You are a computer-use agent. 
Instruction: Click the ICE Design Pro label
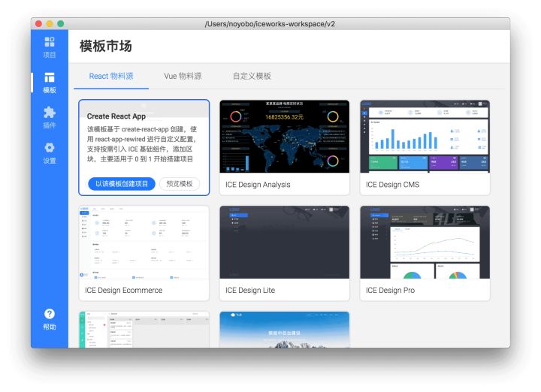[390, 291]
